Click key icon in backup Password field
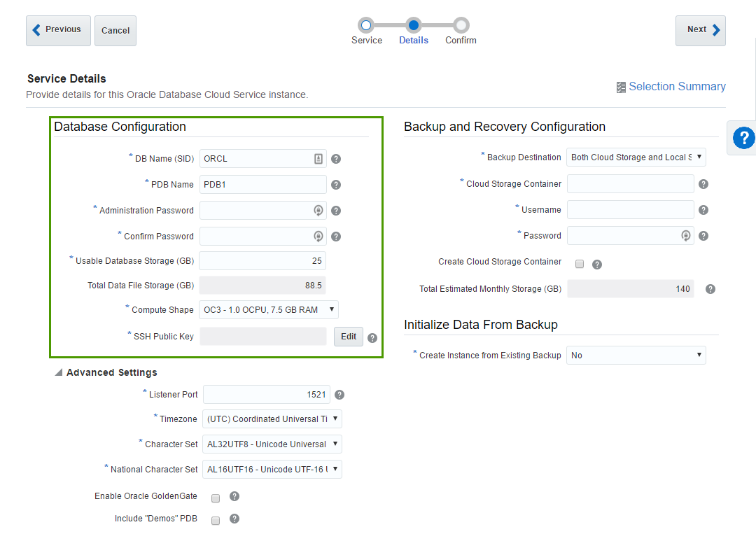756x534 pixels. point(685,236)
